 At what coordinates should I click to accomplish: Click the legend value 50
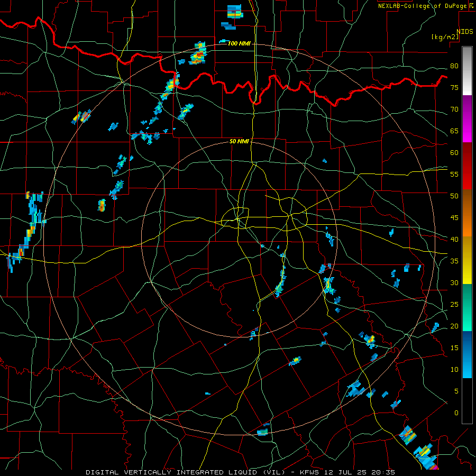454,196
